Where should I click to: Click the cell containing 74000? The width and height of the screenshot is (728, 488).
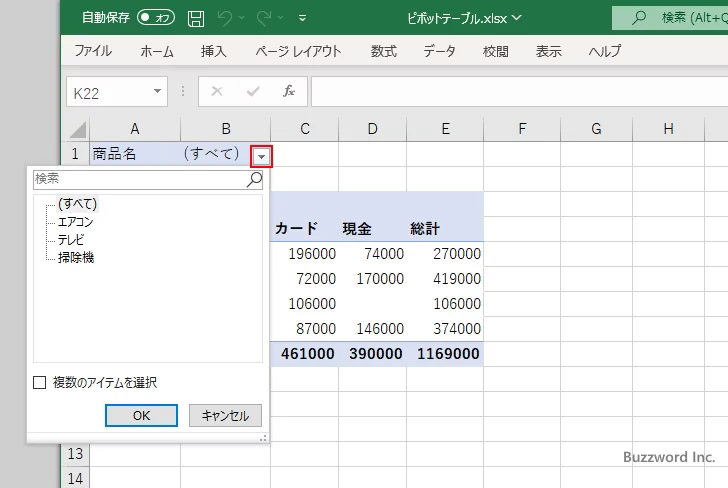pos(372,254)
